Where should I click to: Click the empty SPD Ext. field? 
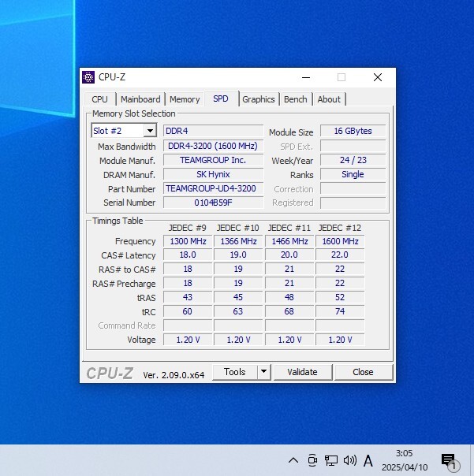(x=353, y=146)
